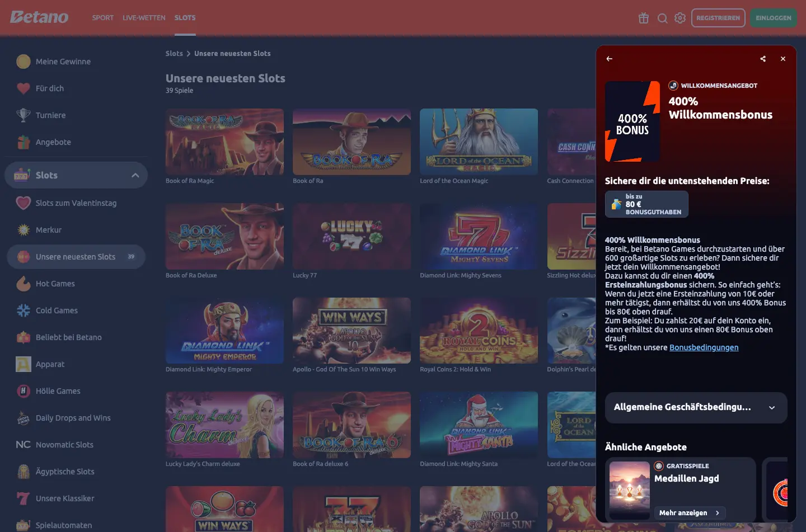Click the Cash Connection game thumbnail
The image size is (806, 532).
tap(571, 142)
